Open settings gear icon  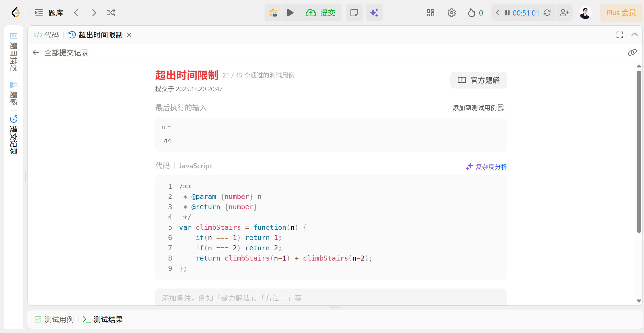coord(451,13)
